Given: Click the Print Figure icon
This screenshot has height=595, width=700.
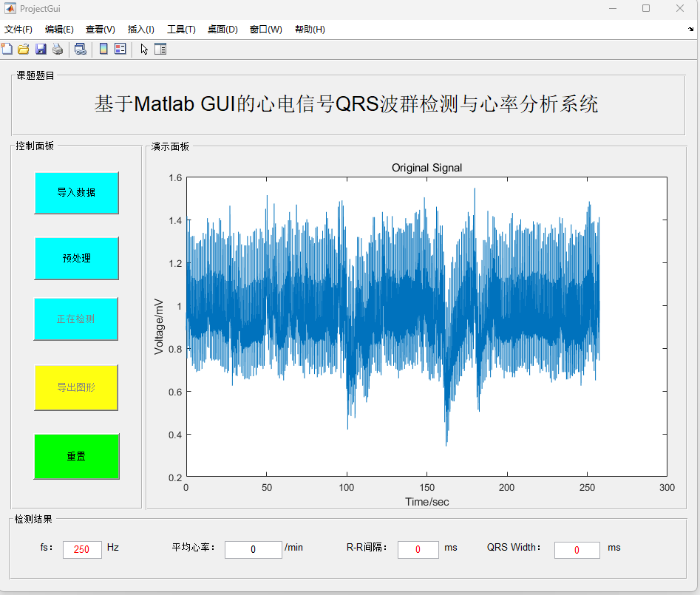Looking at the screenshot, I should tap(57, 50).
